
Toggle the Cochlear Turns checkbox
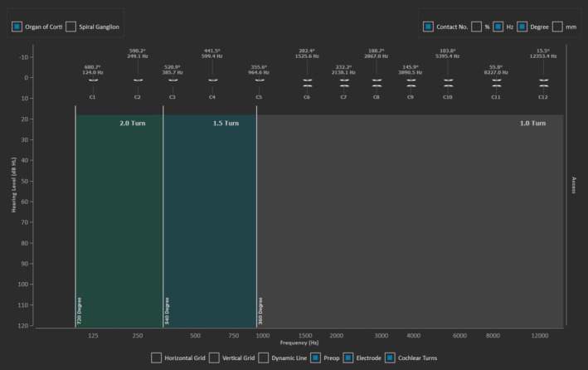click(x=390, y=358)
